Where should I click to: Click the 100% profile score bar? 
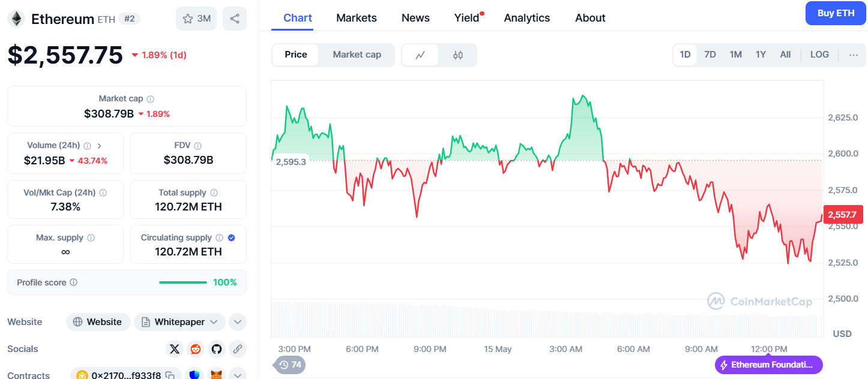click(183, 282)
